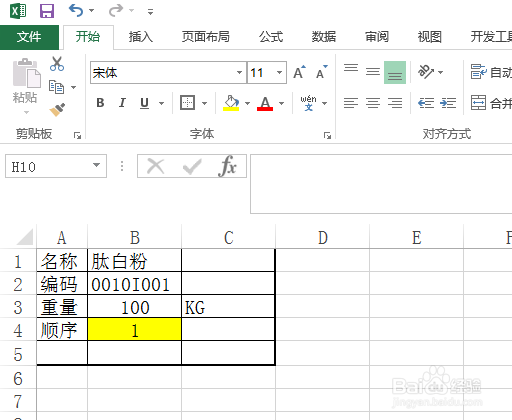Toggle Bold formatting

coord(100,103)
